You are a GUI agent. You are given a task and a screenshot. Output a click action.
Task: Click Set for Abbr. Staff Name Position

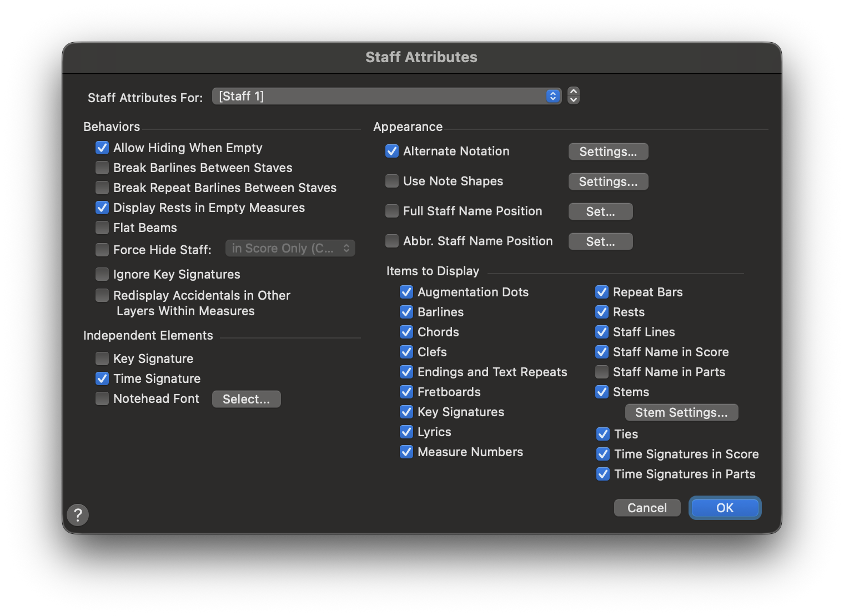pyautogui.click(x=600, y=241)
